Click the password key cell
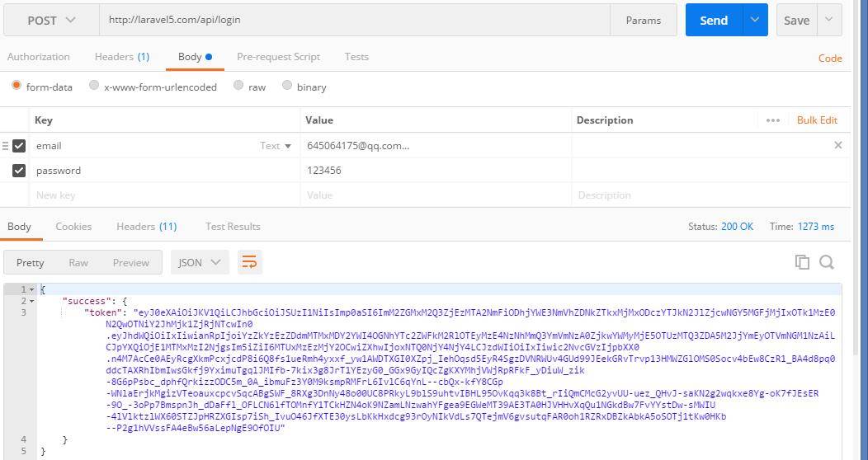 point(164,171)
